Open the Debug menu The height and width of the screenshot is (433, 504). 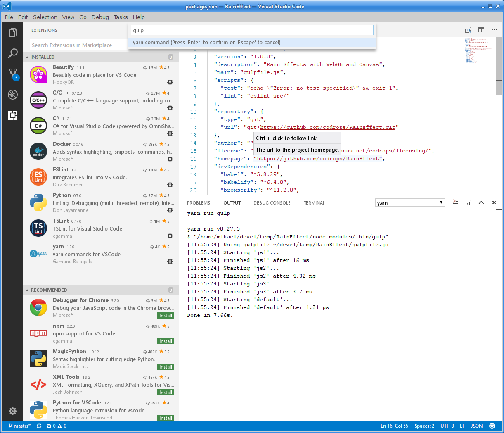[x=100, y=17]
